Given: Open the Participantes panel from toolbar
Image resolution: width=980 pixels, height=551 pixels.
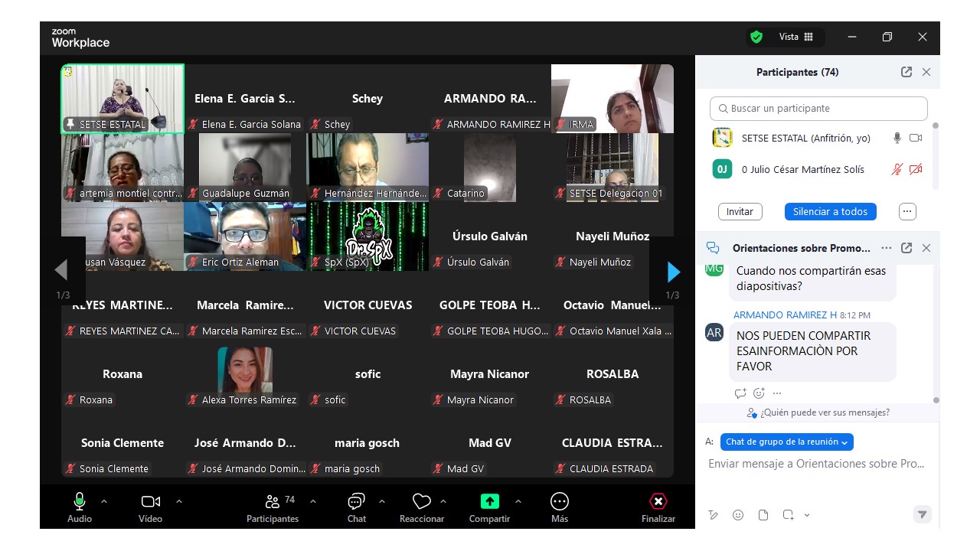Looking at the screenshot, I should [x=272, y=502].
